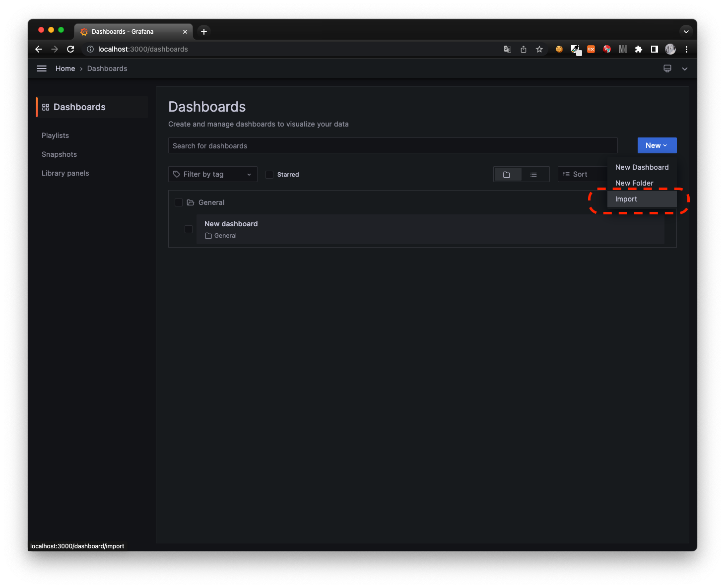Focus the Search for dashboards field
This screenshot has height=588, width=725.
click(393, 145)
